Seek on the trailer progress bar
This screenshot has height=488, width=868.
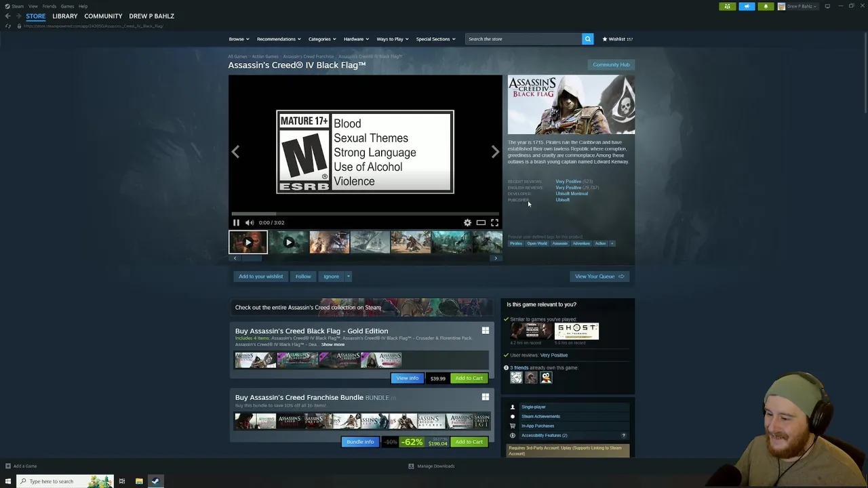click(365, 213)
